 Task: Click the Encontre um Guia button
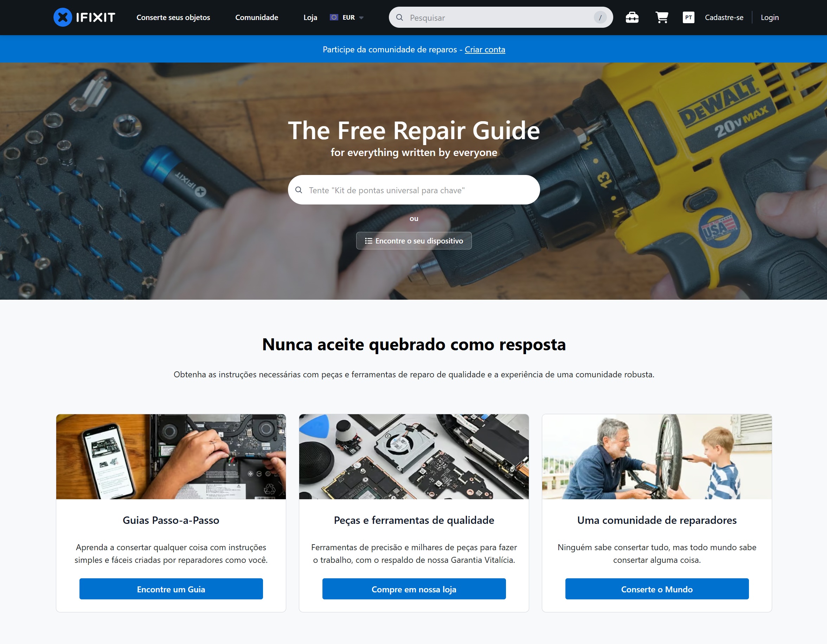coord(171,589)
